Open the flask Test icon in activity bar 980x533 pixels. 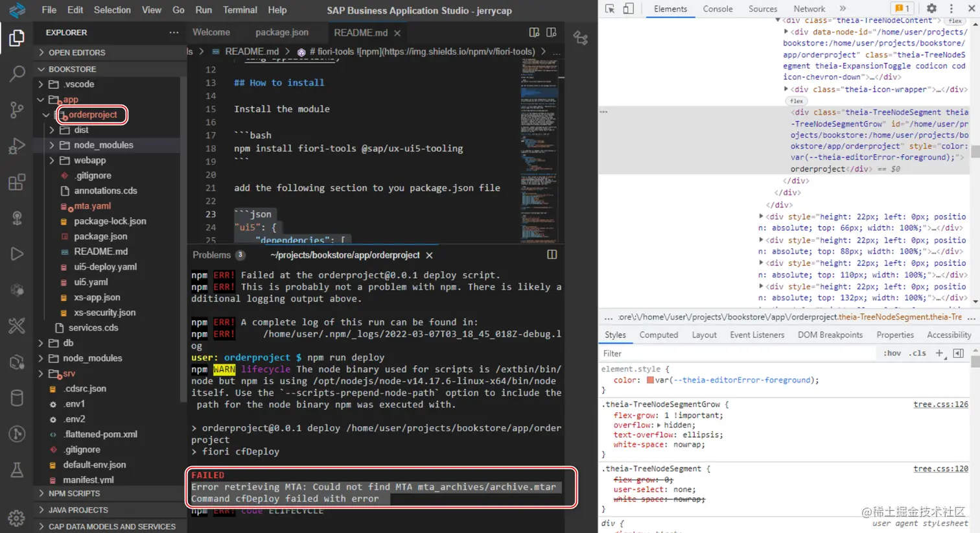17,469
